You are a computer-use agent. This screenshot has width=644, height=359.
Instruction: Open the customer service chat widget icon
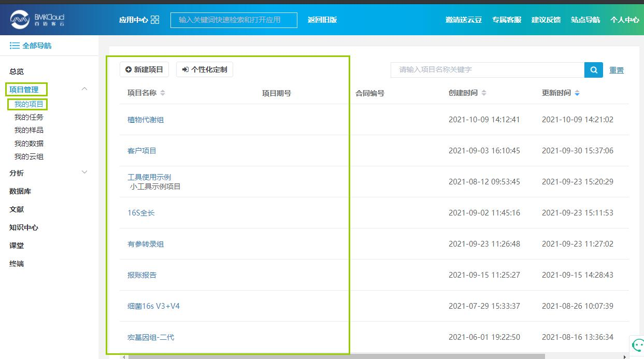637,345
